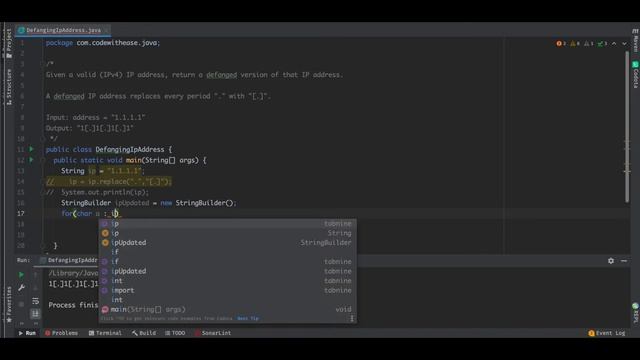Run class gutter icon for DefangingIpAddress
This screenshot has width=640, height=360.
pyautogui.click(x=31, y=149)
